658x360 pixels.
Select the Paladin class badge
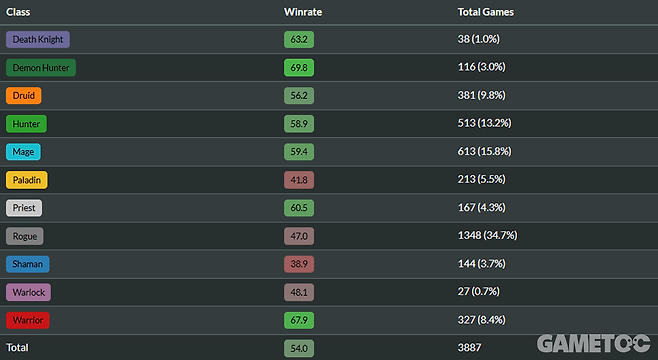[26, 180]
